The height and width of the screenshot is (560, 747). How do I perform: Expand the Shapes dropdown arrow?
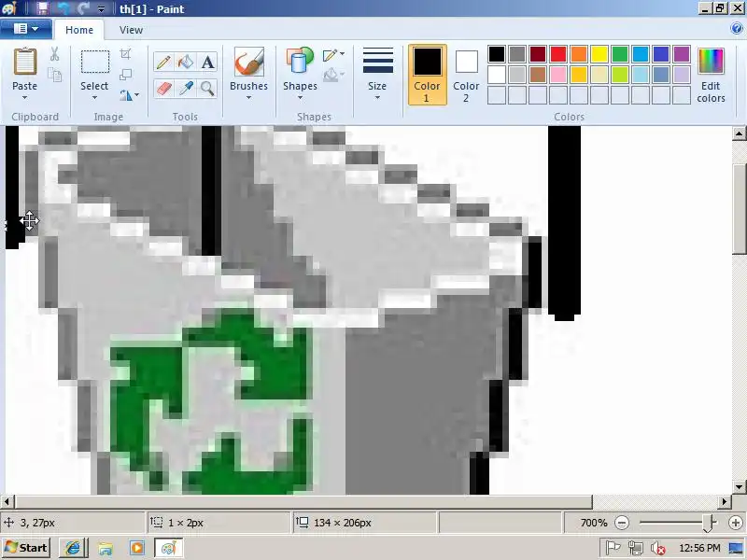(x=300, y=98)
